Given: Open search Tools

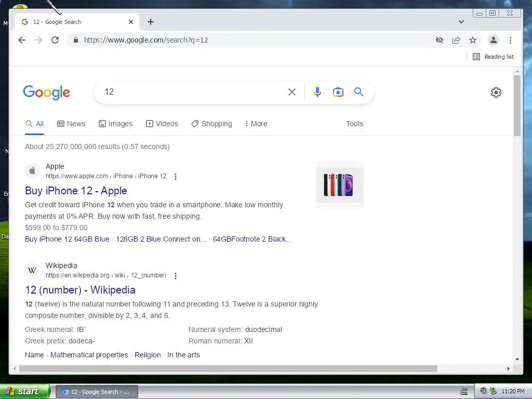Looking at the screenshot, I should coord(354,124).
